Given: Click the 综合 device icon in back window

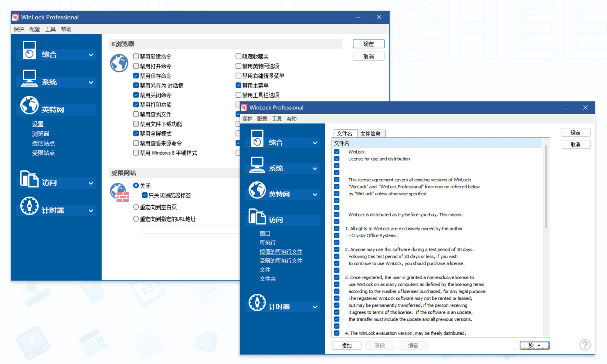Looking at the screenshot, I should pos(29,50).
